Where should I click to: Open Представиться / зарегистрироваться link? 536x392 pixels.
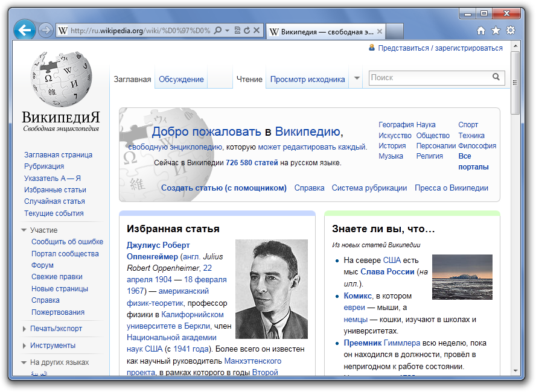440,48
